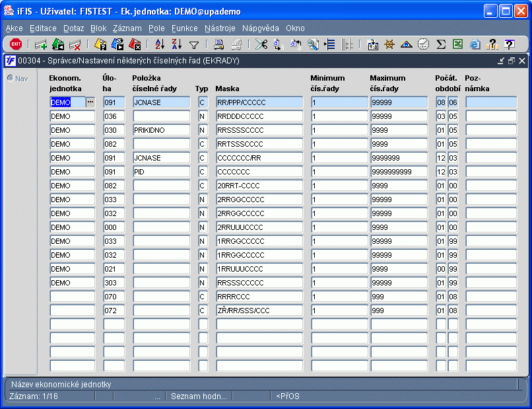The height and width of the screenshot is (409, 532).
Task: Click the mask field 20RRT-CCCC
Action: pos(259,186)
